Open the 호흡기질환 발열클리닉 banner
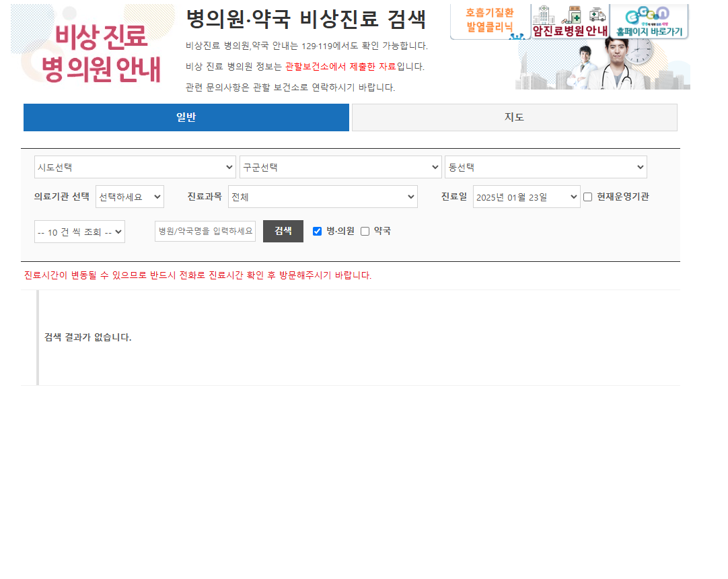 pos(490,21)
